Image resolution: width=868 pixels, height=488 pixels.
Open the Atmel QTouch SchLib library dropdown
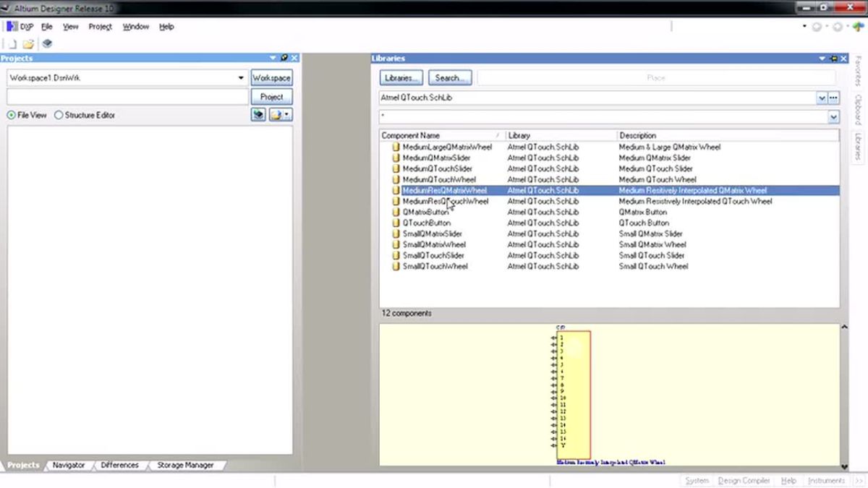coord(822,98)
